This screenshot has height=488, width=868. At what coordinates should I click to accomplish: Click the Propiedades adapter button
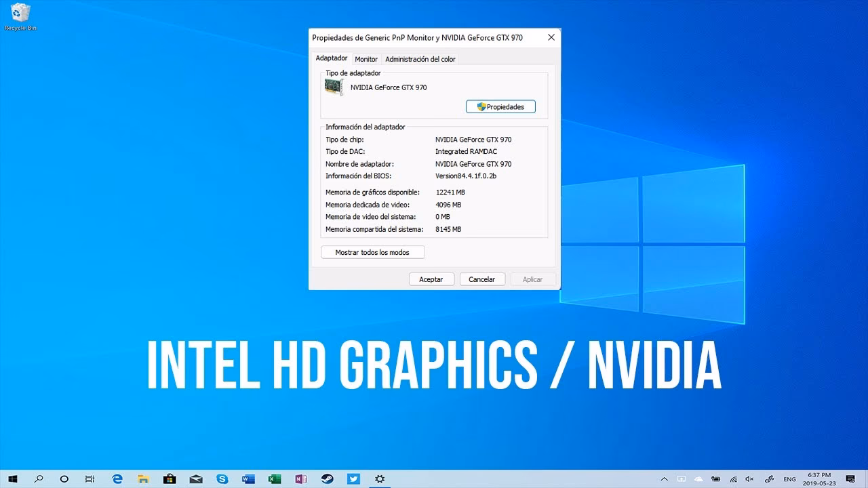tap(500, 107)
